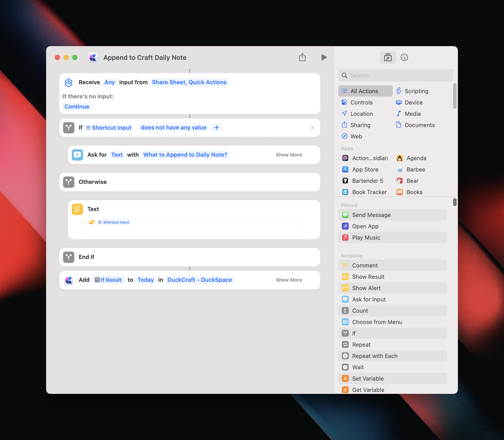The height and width of the screenshot is (440, 504).
Task: Click the If Result variable token
Action: 108,280
